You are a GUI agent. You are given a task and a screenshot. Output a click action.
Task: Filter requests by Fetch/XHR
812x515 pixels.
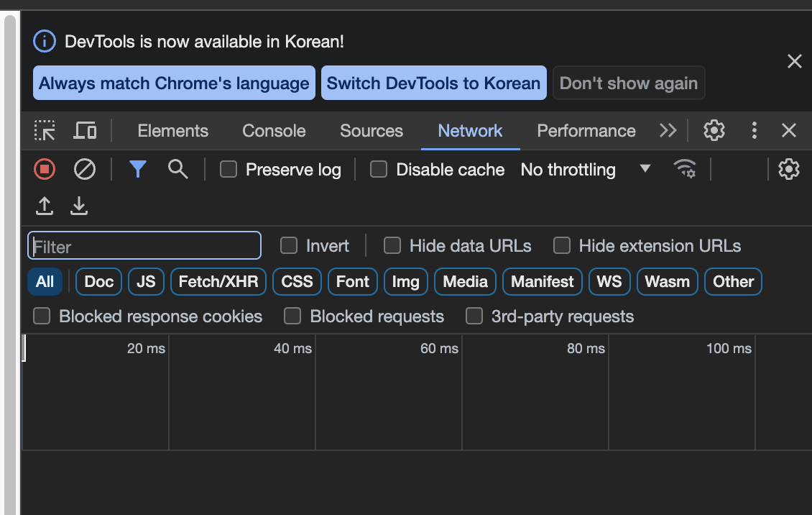click(218, 282)
